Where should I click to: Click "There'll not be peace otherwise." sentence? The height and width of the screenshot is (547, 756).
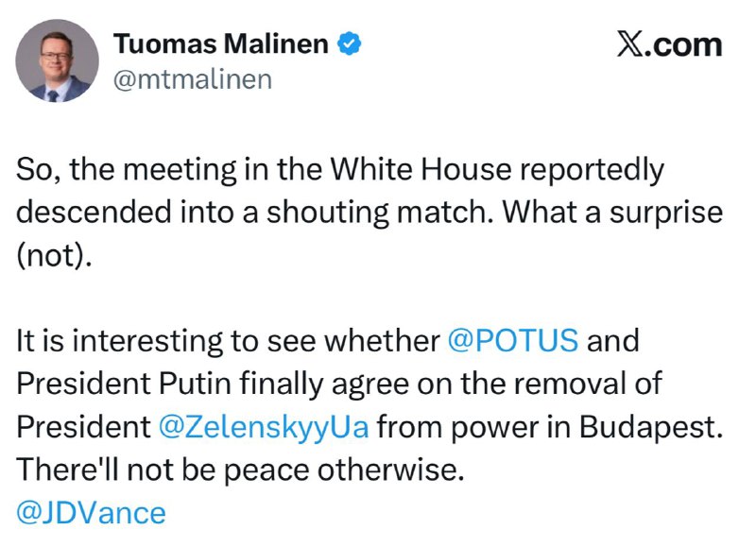click(x=240, y=470)
